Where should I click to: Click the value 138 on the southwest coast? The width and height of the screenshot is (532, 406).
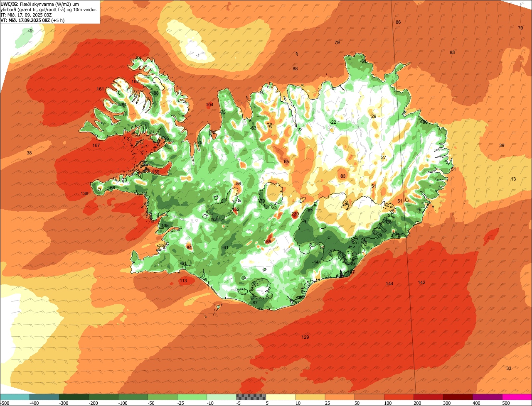[x=165, y=226]
